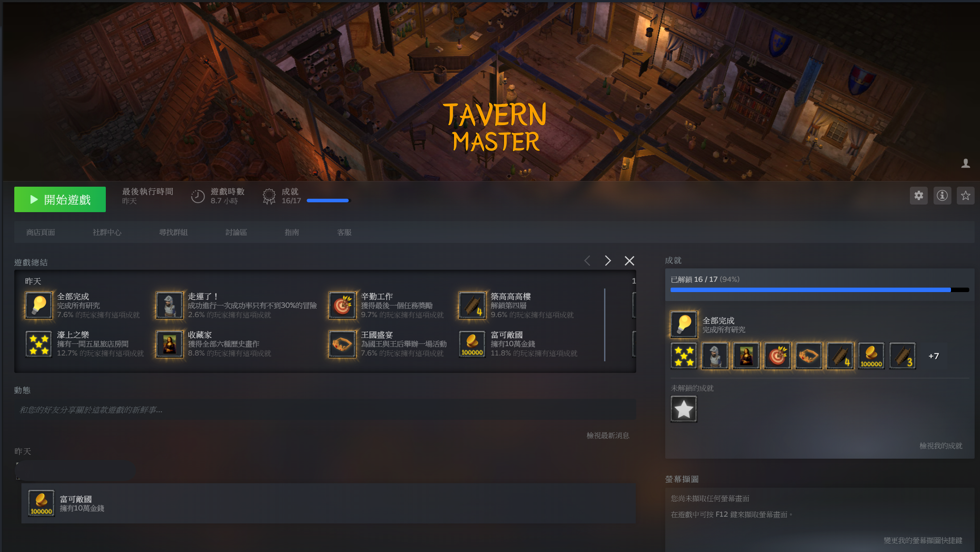Click floor 4 achievement icon in achievements panel
The height and width of the screenshot is (552, 980).
(840, 356)
